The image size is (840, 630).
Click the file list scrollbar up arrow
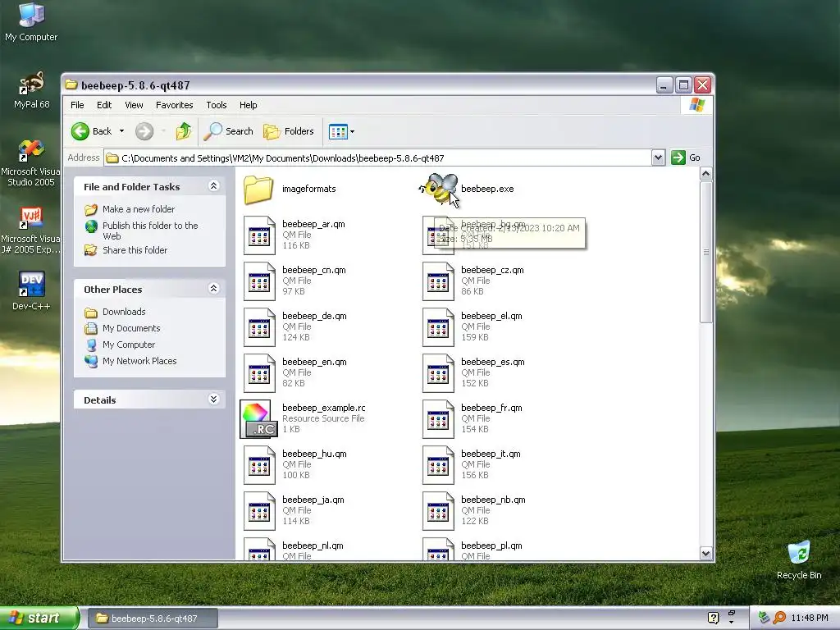(705, 174)
